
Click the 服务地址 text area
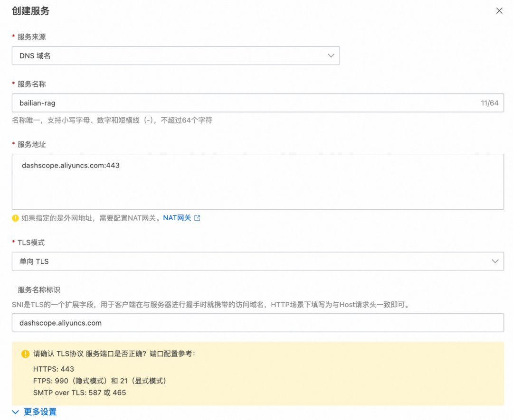click(256, 182)
